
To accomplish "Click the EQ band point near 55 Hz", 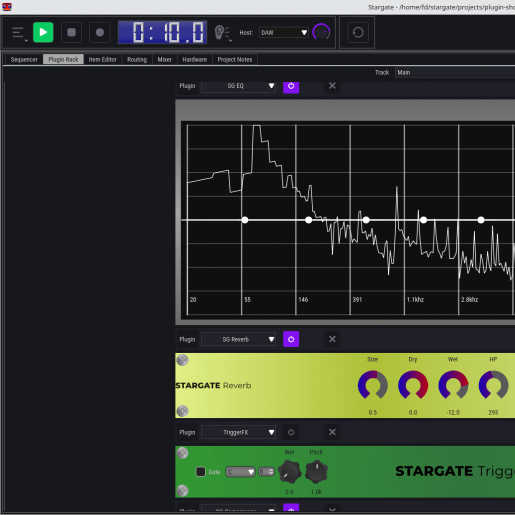I will [245, 220].
